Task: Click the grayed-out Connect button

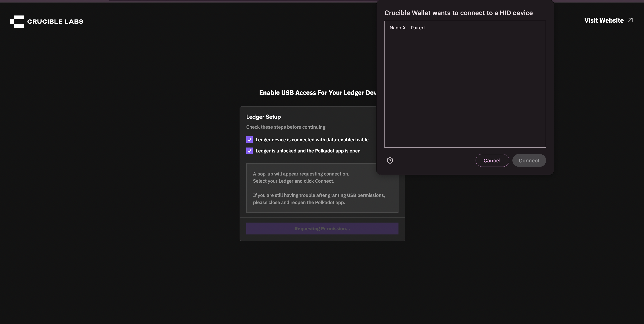Action: (529, 160)
